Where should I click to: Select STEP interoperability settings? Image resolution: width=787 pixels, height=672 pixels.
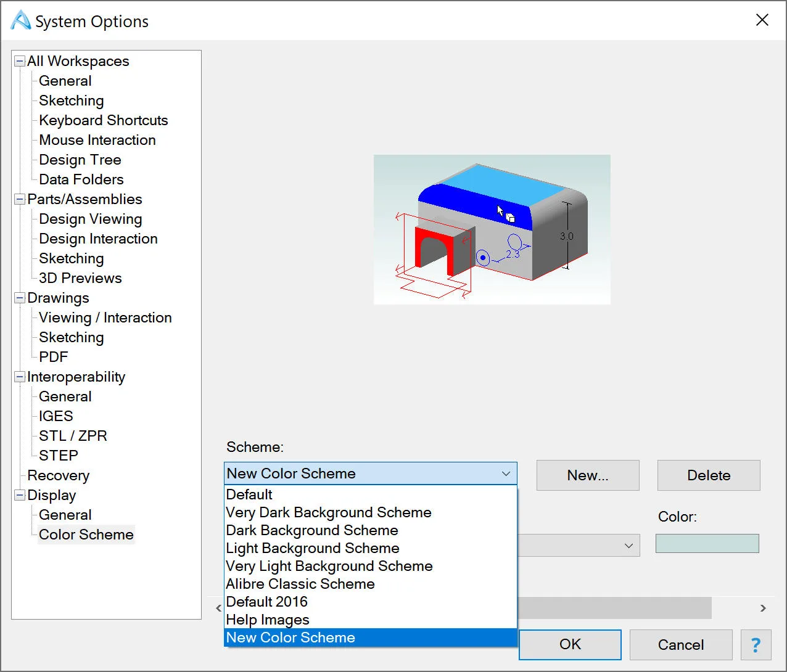point(59,456)
